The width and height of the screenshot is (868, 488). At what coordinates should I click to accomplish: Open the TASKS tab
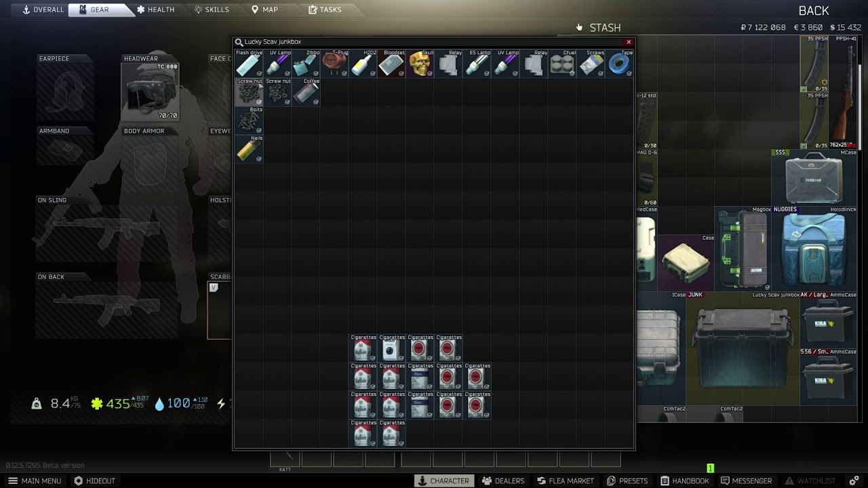pyautogui.click(x=325, y=9)
